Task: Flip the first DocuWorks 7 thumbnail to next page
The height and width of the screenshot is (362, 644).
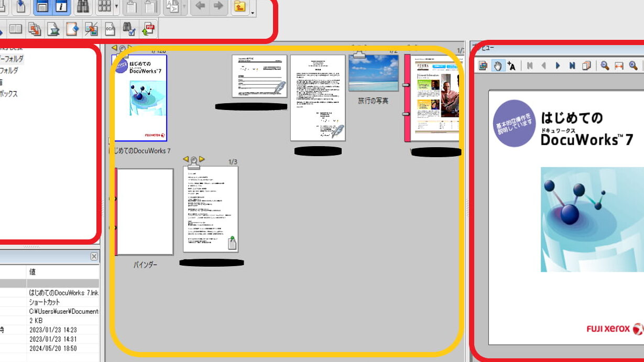Action: (x=130, y=48)
